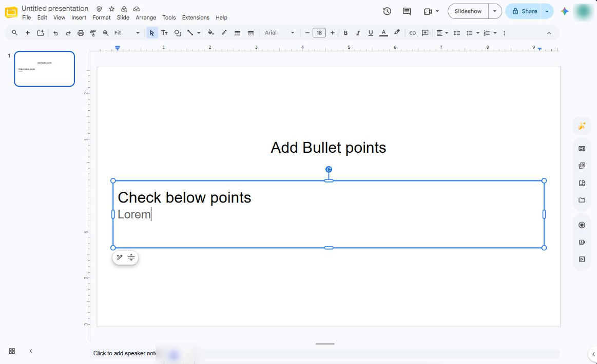Open the text color picker
This screenshot has height=364, width=597.
384,33
